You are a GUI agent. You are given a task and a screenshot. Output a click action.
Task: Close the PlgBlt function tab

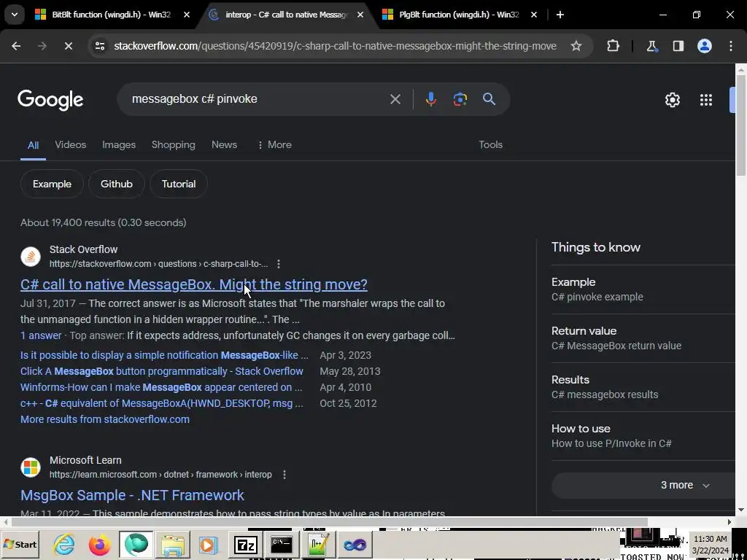(x=533, y=15)
